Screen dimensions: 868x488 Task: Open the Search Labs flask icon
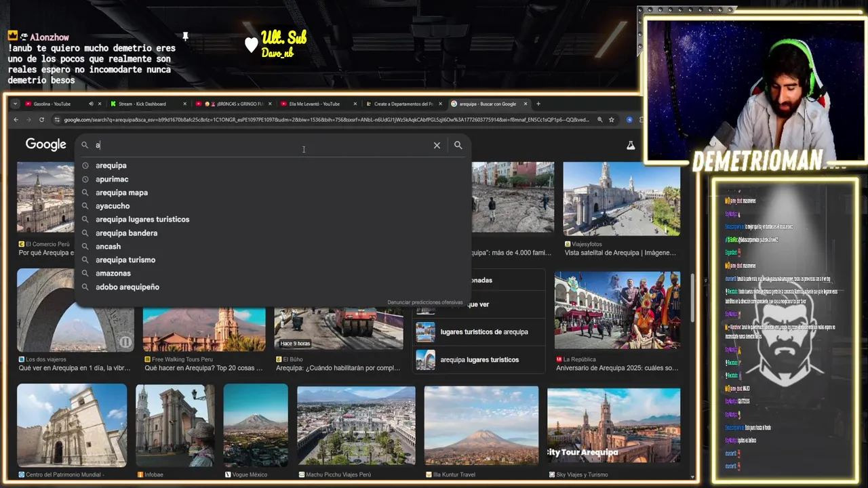click(x=631, y=145)
